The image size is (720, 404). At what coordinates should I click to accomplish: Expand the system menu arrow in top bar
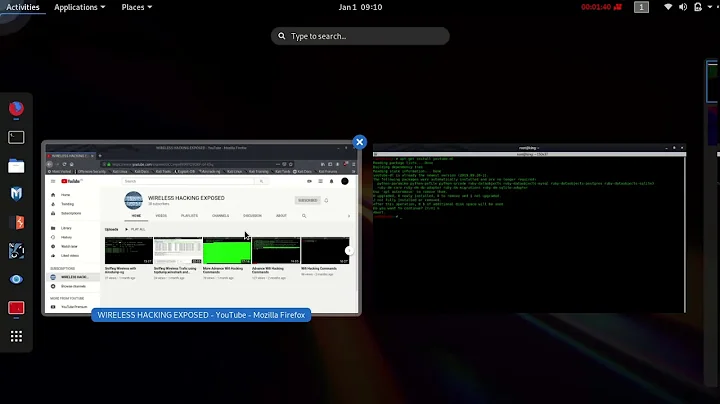tap(710, 7)
